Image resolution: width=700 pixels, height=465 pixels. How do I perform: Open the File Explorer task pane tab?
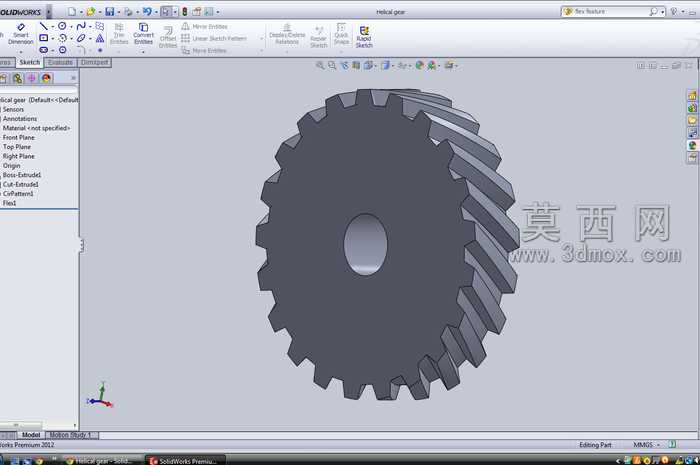[x=692, y=120]
